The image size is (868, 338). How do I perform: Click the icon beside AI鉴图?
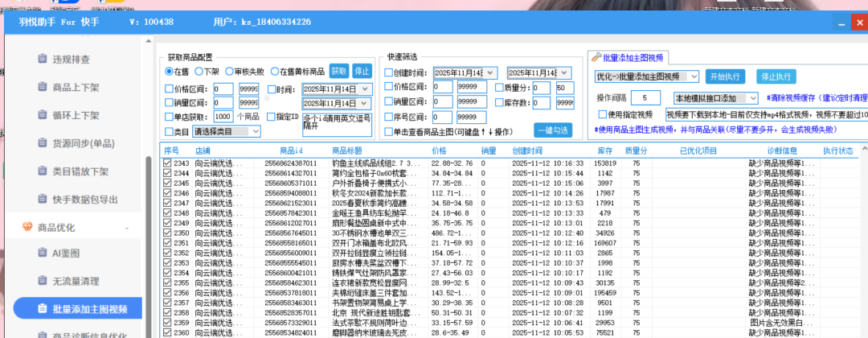click(x=42, y=253)
